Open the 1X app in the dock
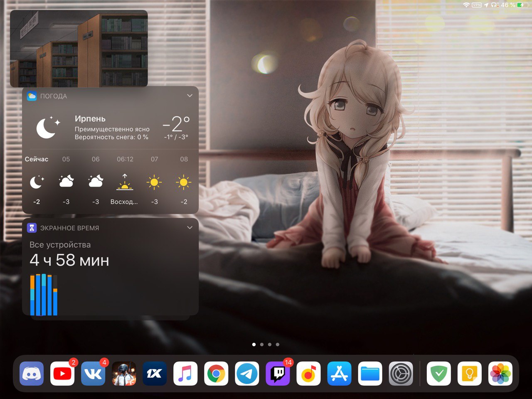532x399 pixels. (x=155, y=374)
